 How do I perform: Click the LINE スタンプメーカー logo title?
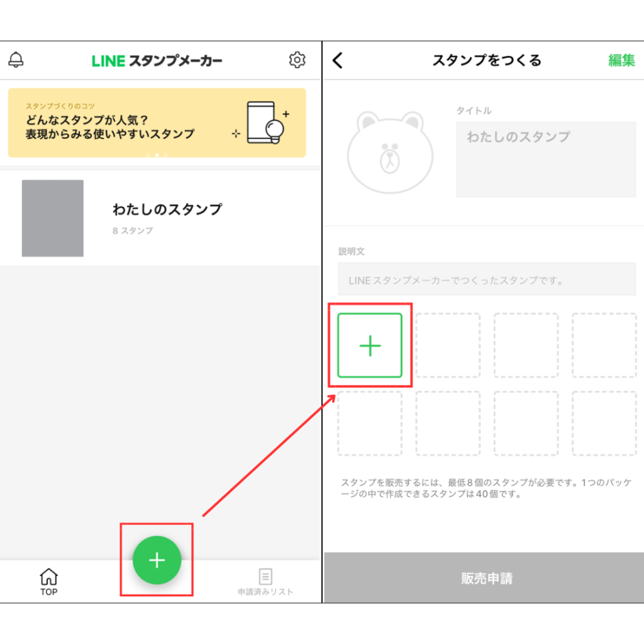[157, 61]
